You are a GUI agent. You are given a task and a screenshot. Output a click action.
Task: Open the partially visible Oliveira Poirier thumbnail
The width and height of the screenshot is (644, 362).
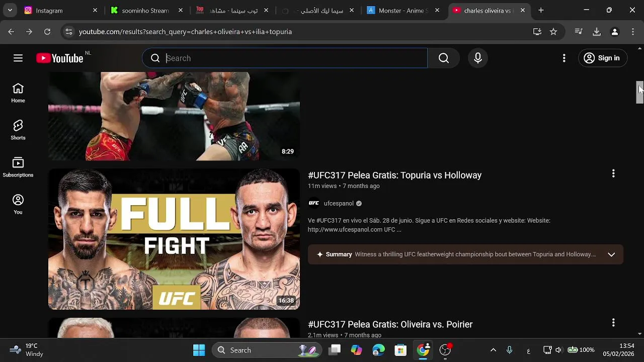click(x=174, y=327)
